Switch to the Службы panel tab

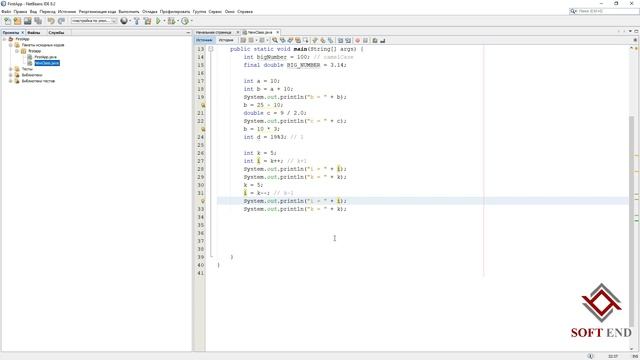[56, 32]
